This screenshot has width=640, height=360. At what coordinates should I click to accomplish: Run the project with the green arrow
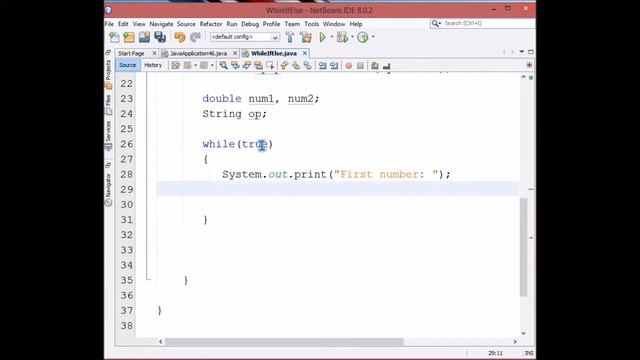pos(323,37)
